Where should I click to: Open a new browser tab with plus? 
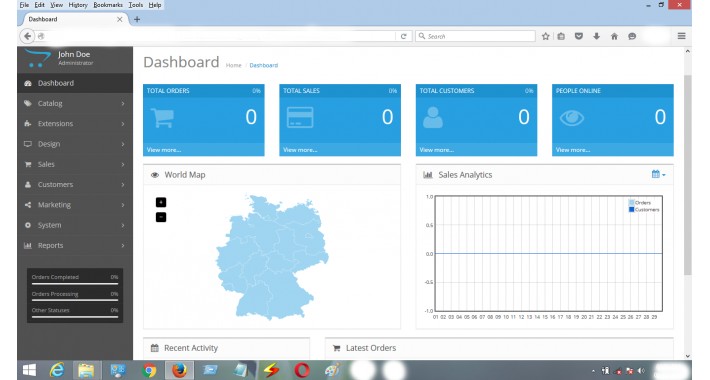tap(137, 19)
